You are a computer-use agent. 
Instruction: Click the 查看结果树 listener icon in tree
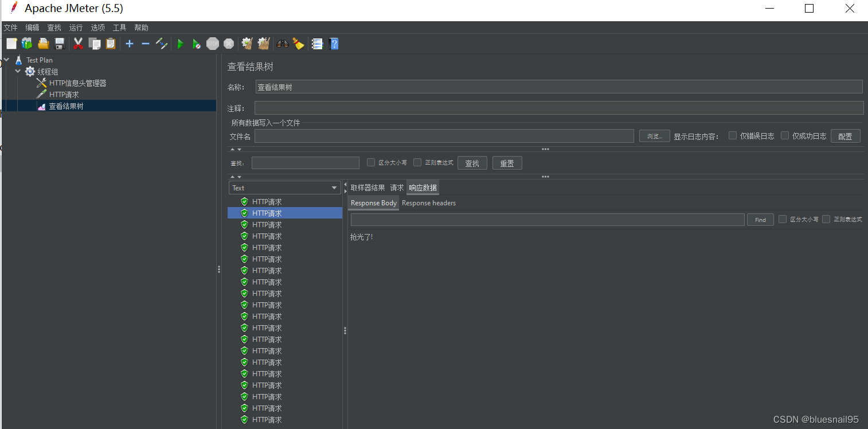[x=41, y=107]
